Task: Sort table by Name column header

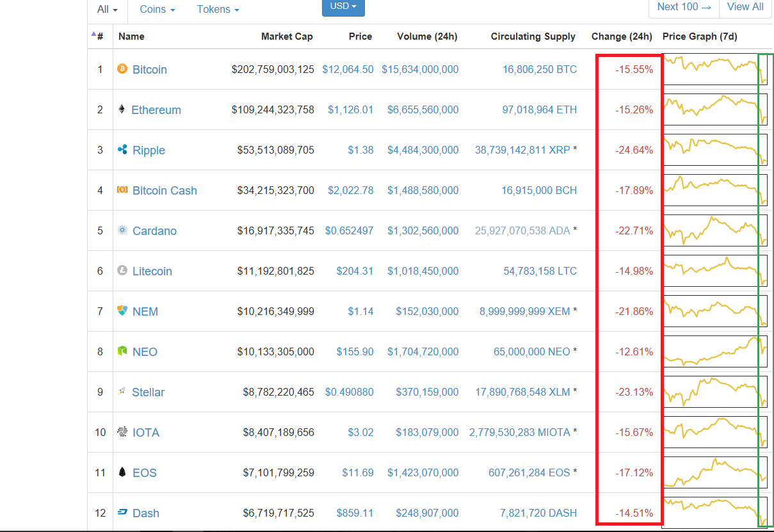Action: 131,36
